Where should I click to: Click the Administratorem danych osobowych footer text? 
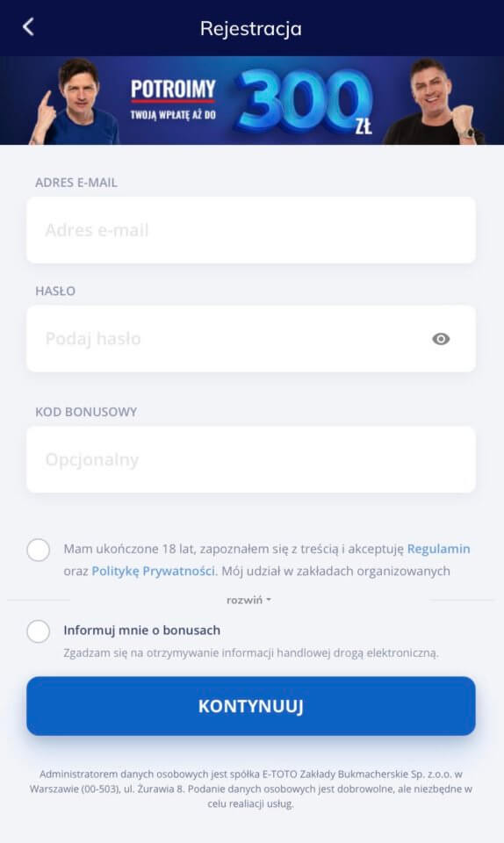(x=251, y=789)
